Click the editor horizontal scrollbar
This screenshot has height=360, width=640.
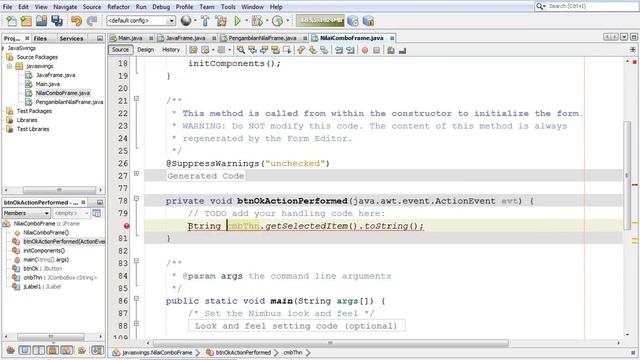[x=331, y=343]
